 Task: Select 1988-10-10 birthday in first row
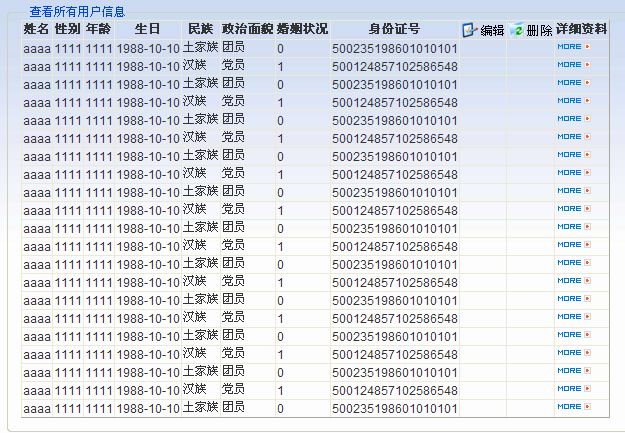point(148,49)
